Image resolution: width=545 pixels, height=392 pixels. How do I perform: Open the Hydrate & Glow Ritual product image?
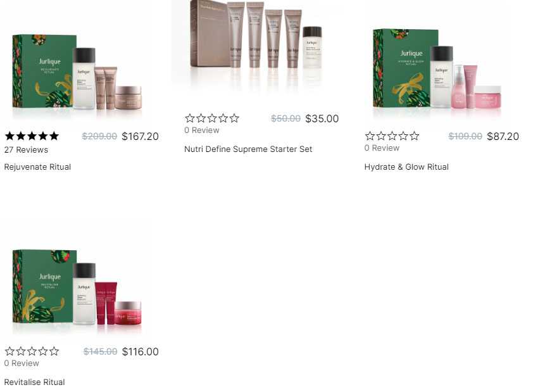tap(437, 68)
